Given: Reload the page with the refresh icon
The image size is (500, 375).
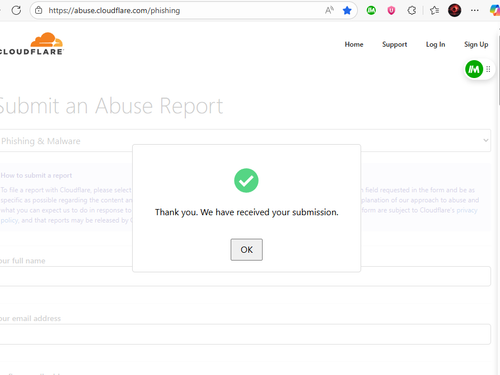Looking at the screenshot, I should click(x=16, y=10).
